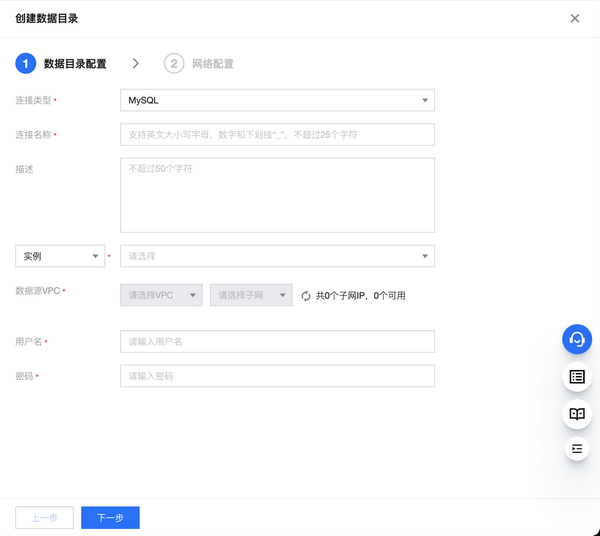Open the 连接类型 MySQL dropdown

[277, 100]
